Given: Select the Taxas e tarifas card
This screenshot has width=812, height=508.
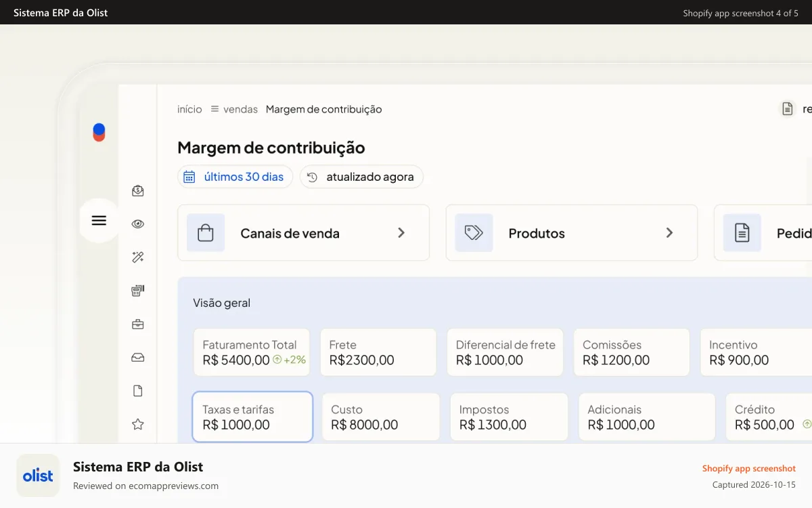Looking at the screenshot, I should point(252,417).
